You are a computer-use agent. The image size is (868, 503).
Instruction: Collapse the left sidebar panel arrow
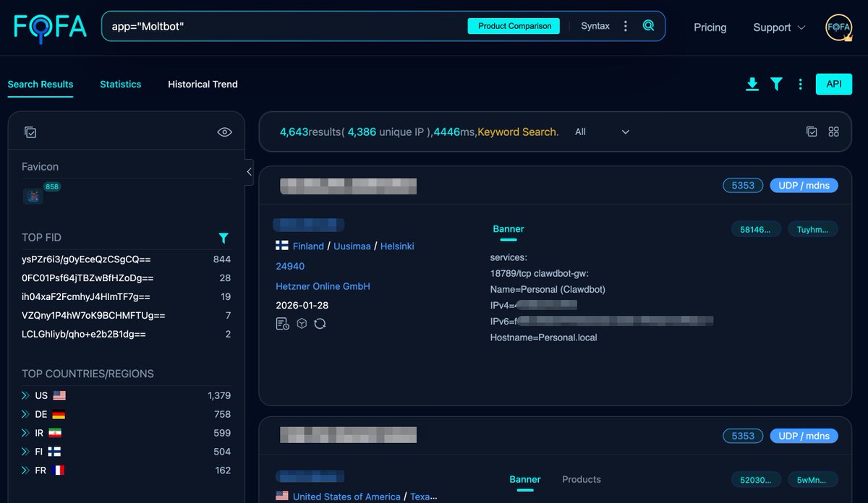[x=249, y=171]
